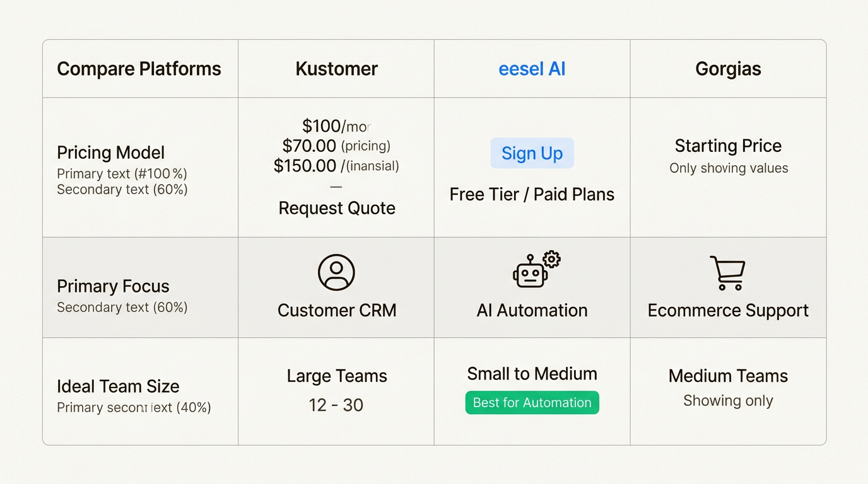Select the Pricing Model row label

tap(111, 153)
